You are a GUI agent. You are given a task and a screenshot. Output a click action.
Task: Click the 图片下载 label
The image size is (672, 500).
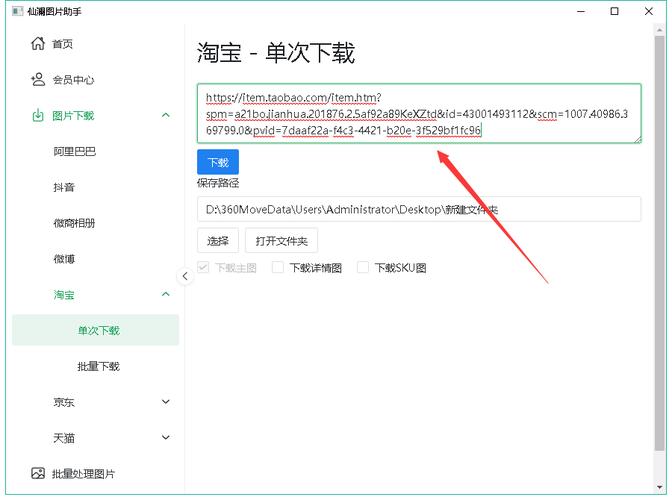[73, 116]
